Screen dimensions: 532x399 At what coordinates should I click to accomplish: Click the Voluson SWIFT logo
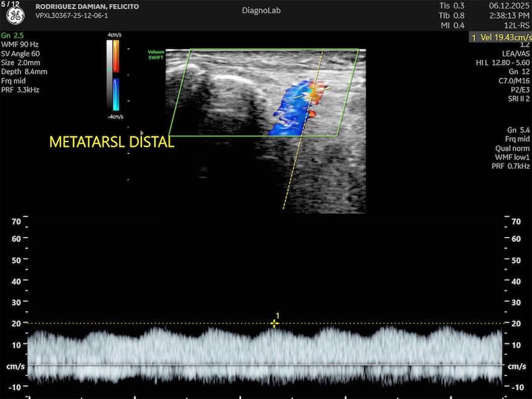pyautogui.click(x=156, y=54)
